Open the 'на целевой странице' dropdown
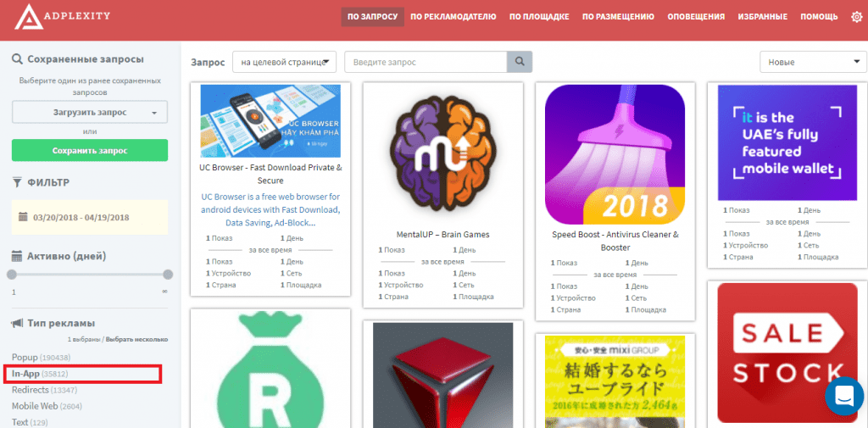Viewport: 868px width, 428px height. 285,62
